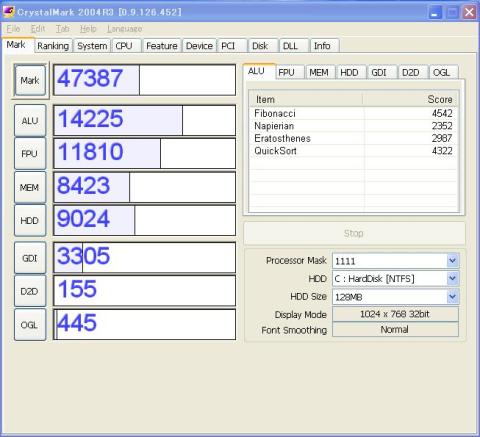Select the Fibonacci result row
The width and height of the screenshot is (480, 437).
[353, 113]
